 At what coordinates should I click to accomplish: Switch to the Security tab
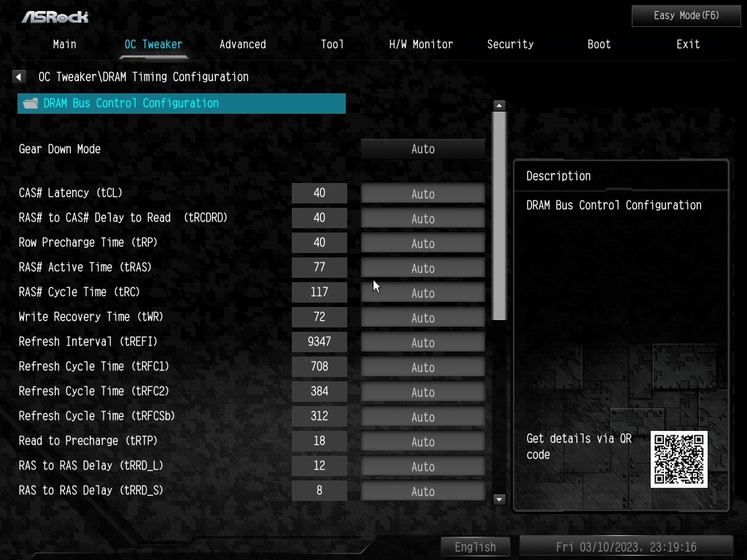510,44
